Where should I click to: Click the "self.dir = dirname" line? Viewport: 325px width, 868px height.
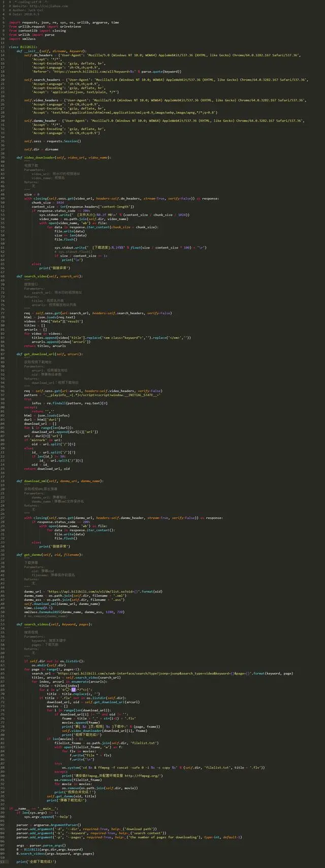click(x=41, y=149)
